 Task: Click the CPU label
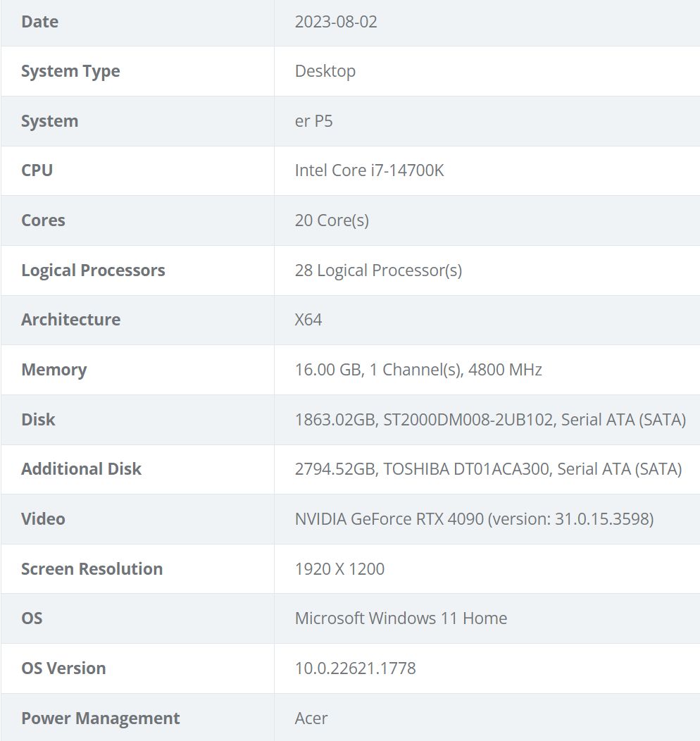point(37,170)
